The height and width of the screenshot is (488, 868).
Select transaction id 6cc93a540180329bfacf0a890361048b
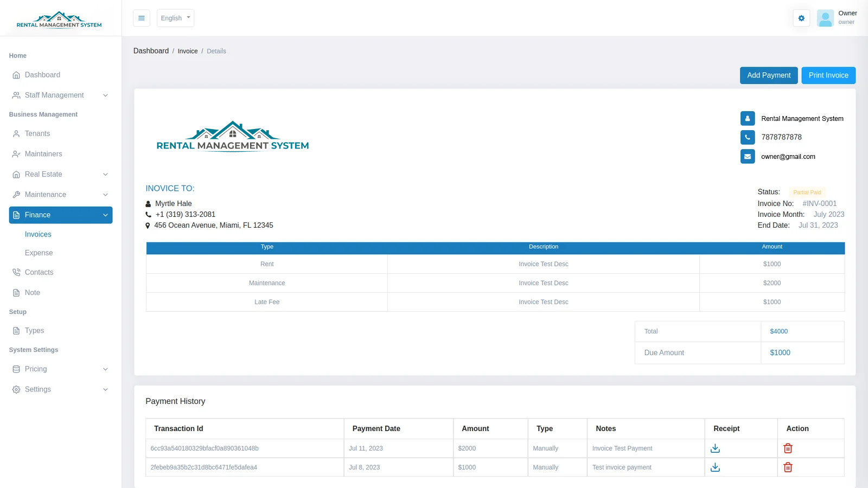tap(205, 448)
